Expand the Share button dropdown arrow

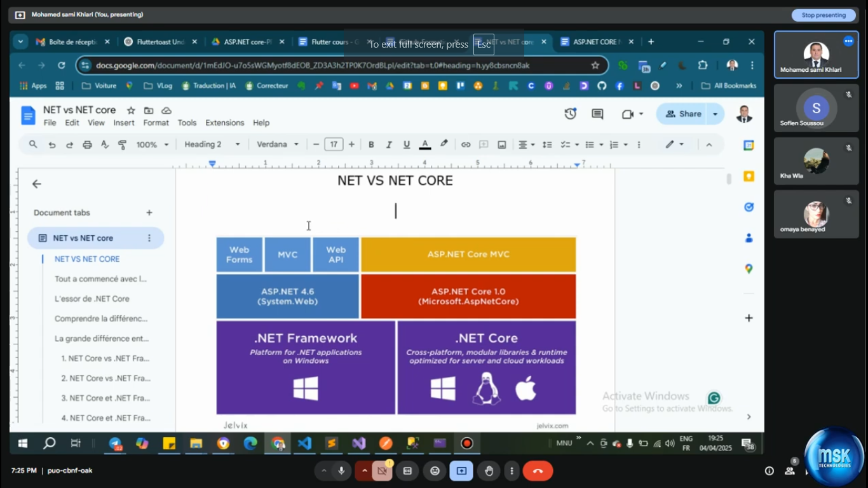click(x=715, y=114)
